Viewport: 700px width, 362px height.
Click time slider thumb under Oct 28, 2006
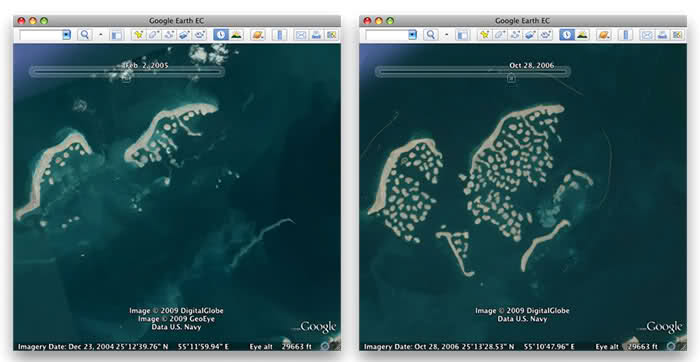coord(512,79)
